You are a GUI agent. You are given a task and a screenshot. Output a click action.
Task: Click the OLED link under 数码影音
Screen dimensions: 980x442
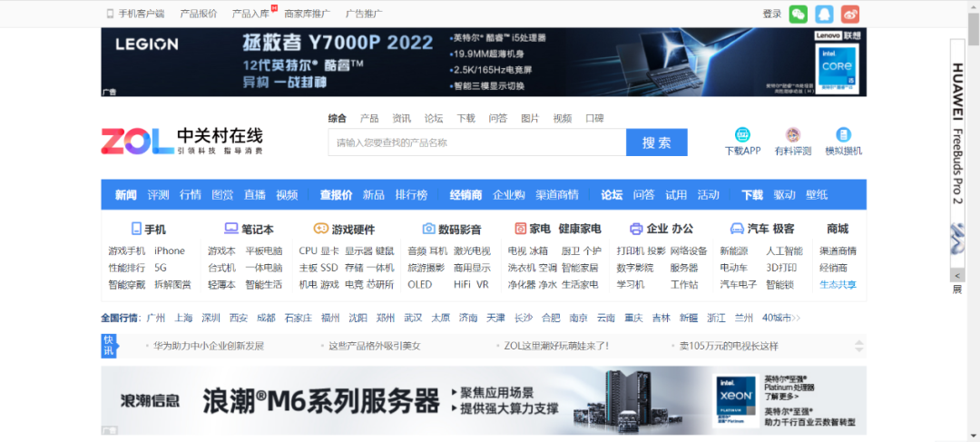coord(420,284)
